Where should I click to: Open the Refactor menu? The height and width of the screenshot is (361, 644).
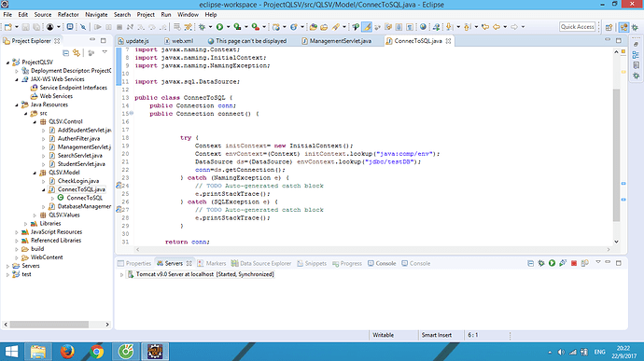coord(68,14)
